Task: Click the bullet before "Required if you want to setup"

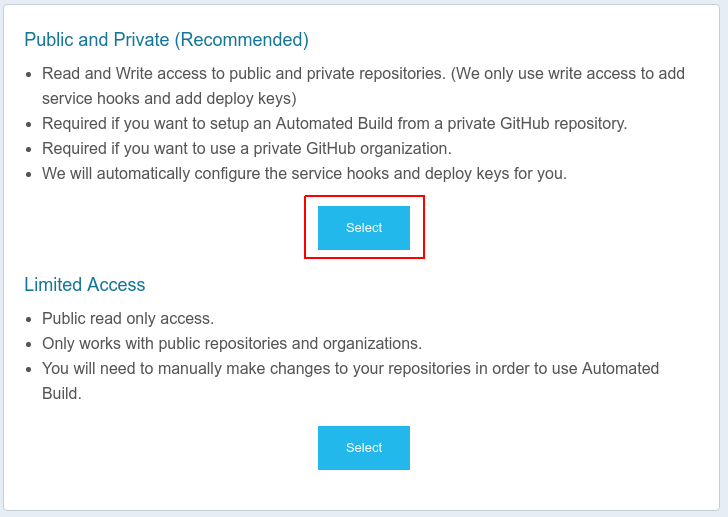Action: click(x=31, y=124)
